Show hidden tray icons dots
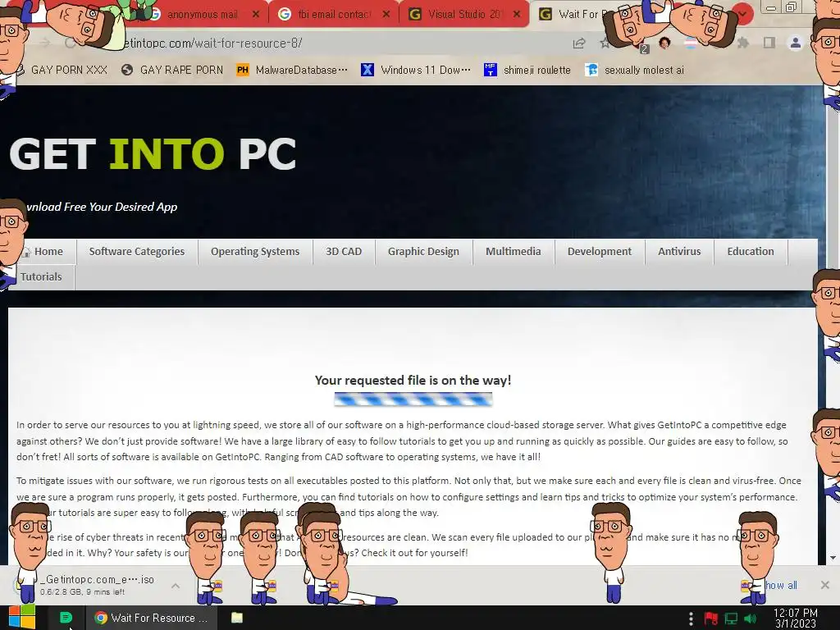This screenshot has width=840, height=630. pos(691,619)
